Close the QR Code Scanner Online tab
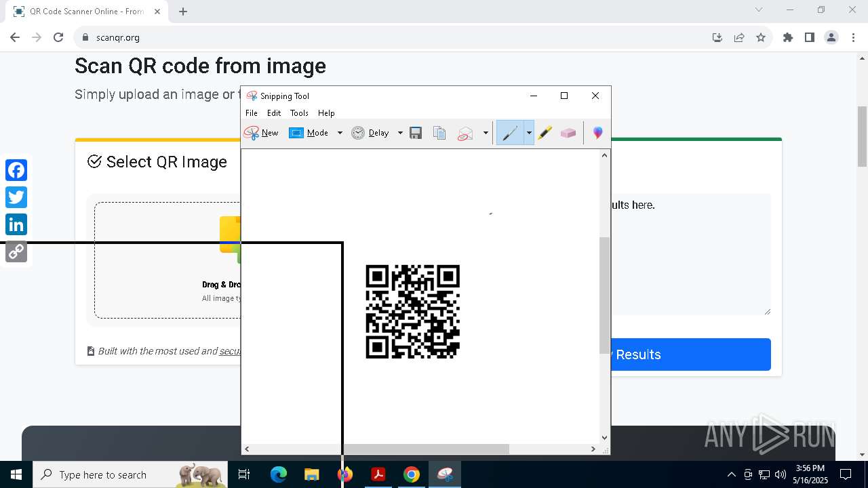This screenshot has height=488, width=868. pos(158,12)
